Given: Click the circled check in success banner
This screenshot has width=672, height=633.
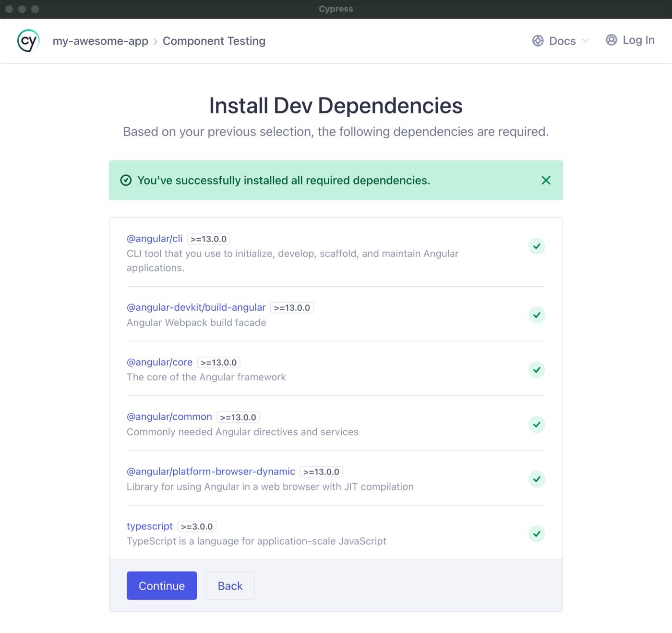Looking at the screenshot, I should coord(125,180).
